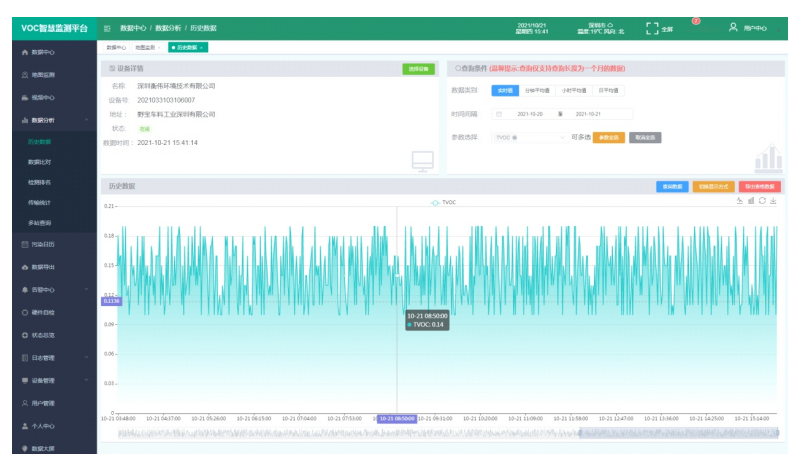Click the blue 查询数据 button
This screenshot has height=467, width=803.
pos(672,186)
